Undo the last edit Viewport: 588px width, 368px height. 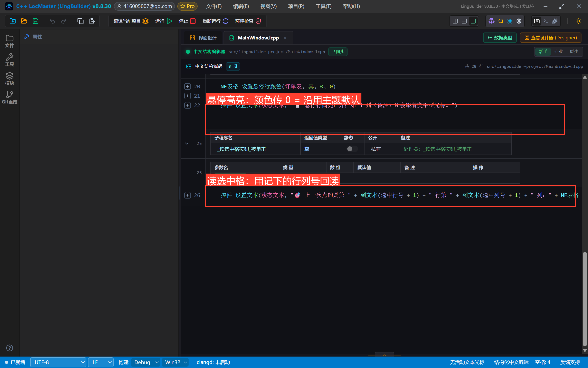click(x=52, y=21)
